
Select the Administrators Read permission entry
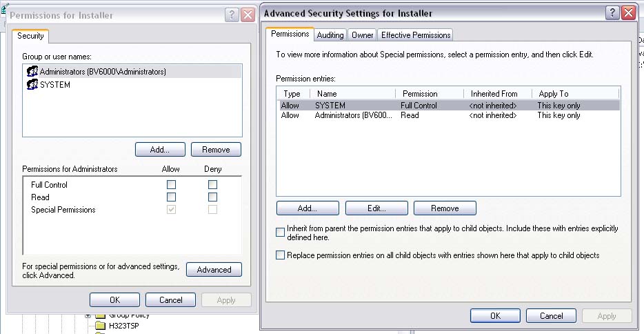tap(448, 115)
